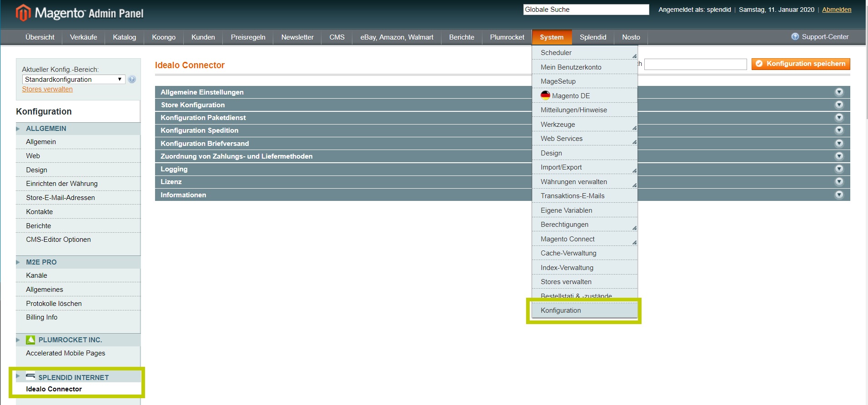Expand arrow on Zuordnung von Zahlungs- und Liefermethoden
The height and width of the screenshot is (405, 868).
(839, 156)
